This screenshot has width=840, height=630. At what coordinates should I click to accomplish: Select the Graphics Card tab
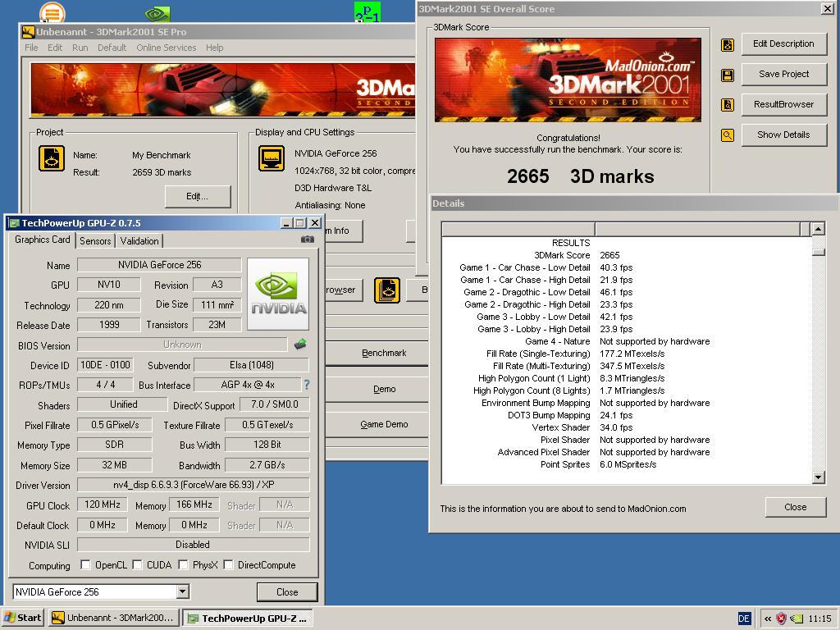[43, 240]
